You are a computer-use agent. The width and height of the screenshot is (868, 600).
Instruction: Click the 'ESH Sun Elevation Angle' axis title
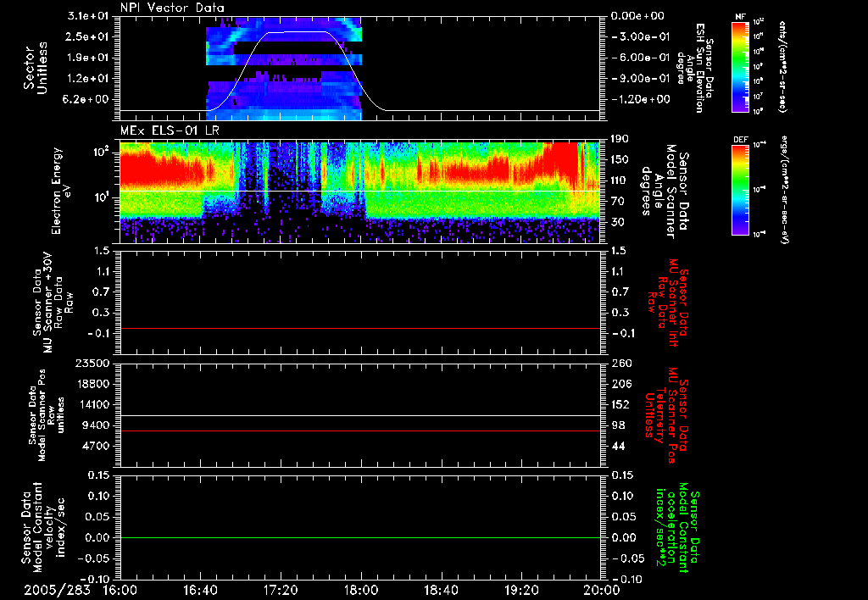tap(693, 68)
